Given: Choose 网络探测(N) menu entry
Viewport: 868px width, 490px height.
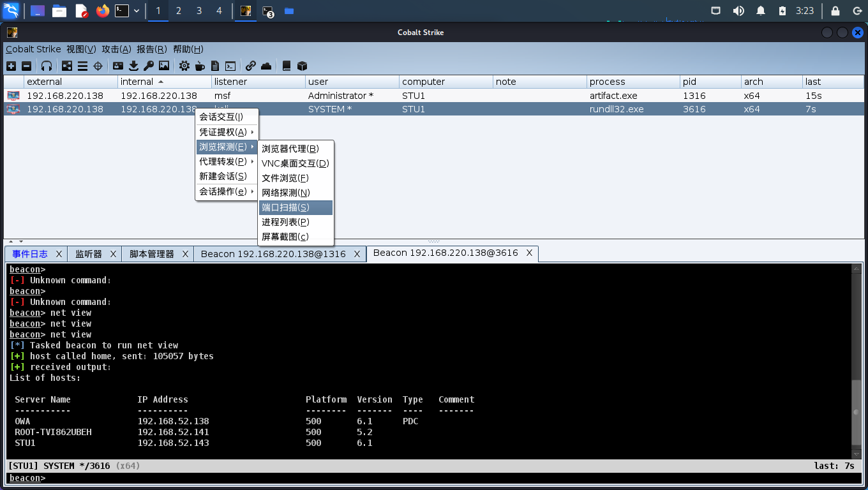Looking at the screenshot, I should click(x=296, y=193).
